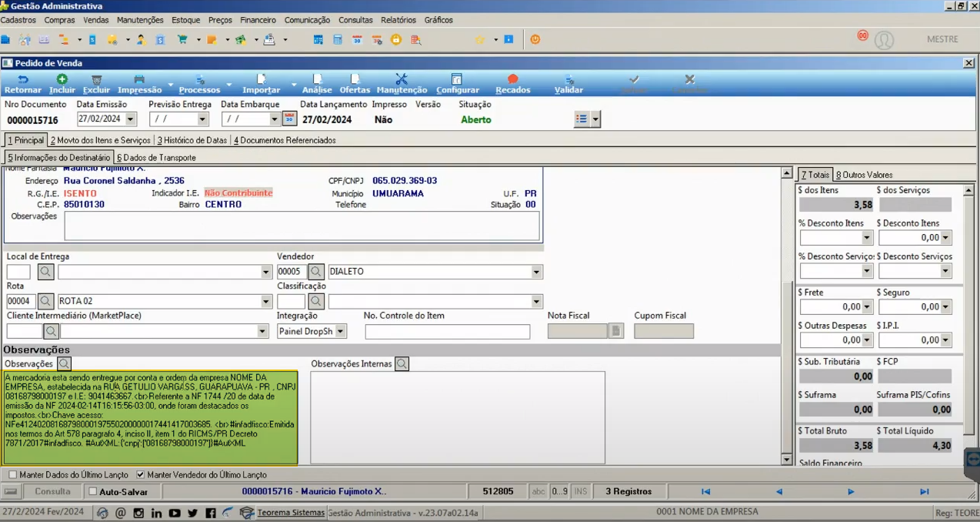Uncheck Manter Vendedor do Último Lançto
The height and width of the screenshot is (522, 980).
[x=140, y=475]
